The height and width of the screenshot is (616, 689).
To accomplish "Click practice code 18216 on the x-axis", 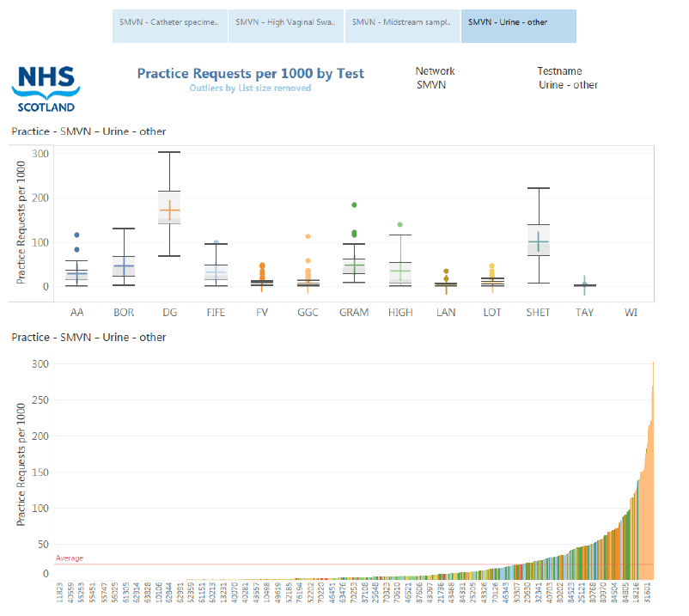I will pos(637,592).
